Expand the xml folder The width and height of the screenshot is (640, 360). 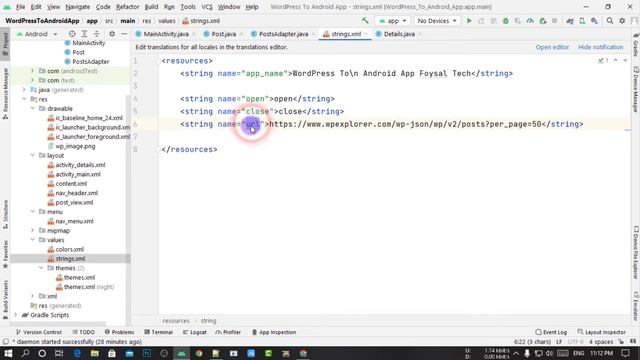pyautogui.click(x=33, y=296)
